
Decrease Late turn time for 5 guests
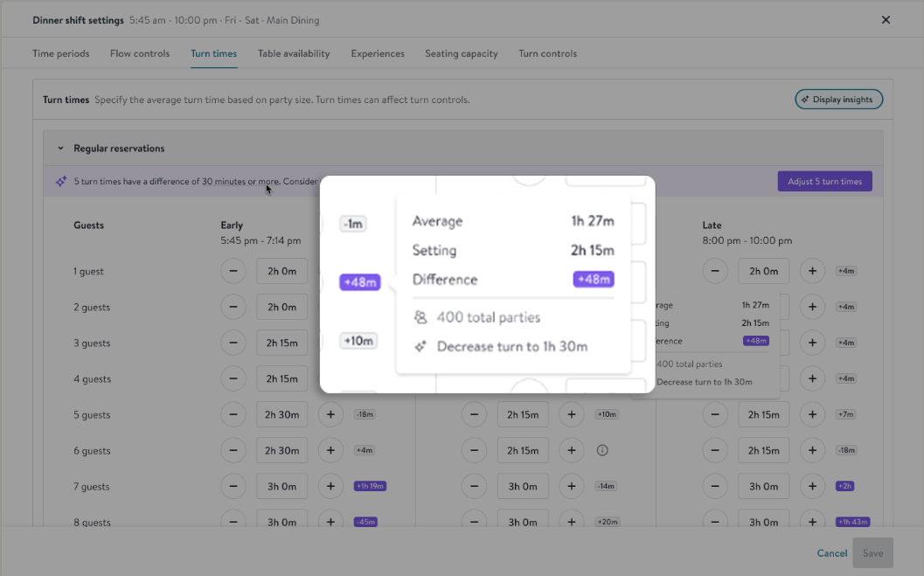(x=715, y=414)
